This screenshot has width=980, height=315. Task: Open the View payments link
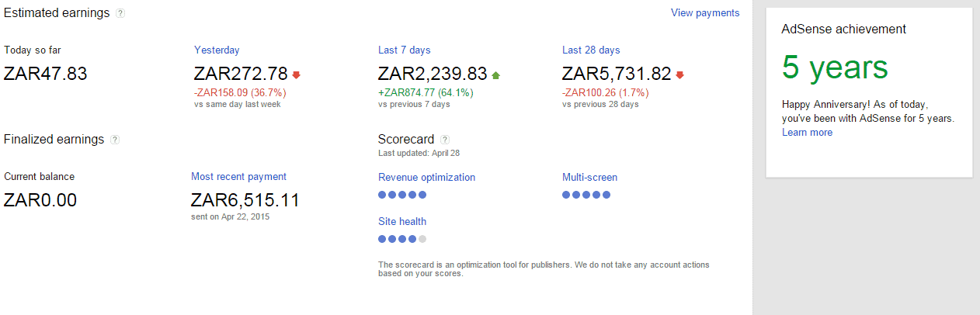(x=705, y=12)
